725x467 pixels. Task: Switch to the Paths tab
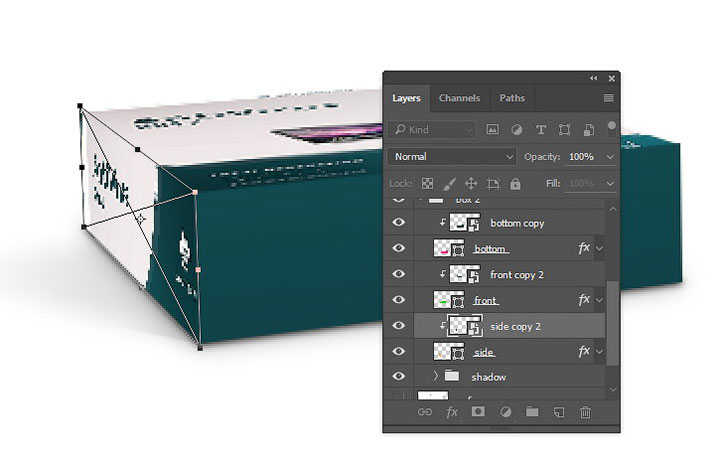coord(512,98)
